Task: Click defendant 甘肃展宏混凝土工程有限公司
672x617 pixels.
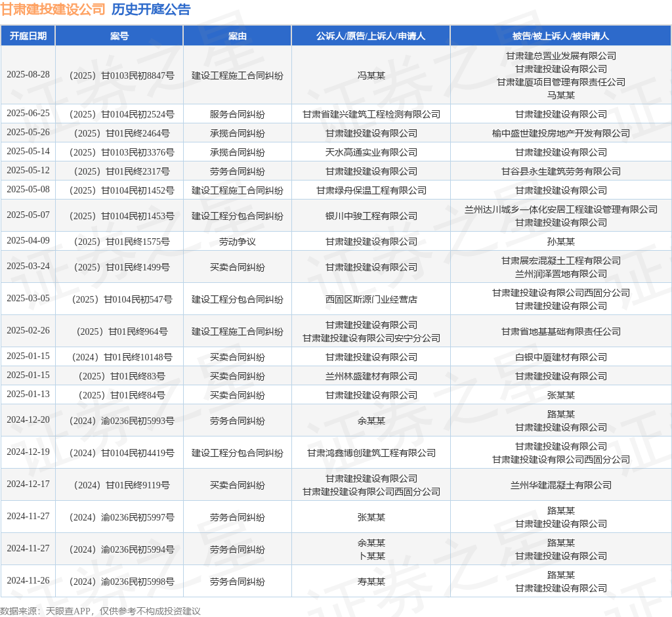Action: [561, 261]
